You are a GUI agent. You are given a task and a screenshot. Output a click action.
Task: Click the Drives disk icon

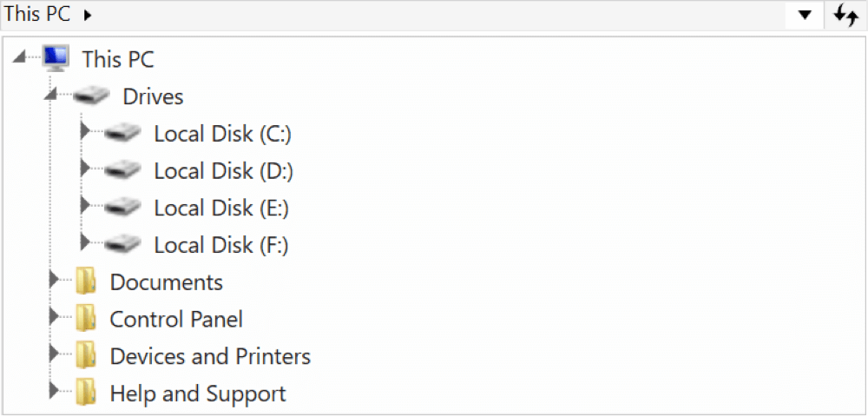(x=91, y=96)
